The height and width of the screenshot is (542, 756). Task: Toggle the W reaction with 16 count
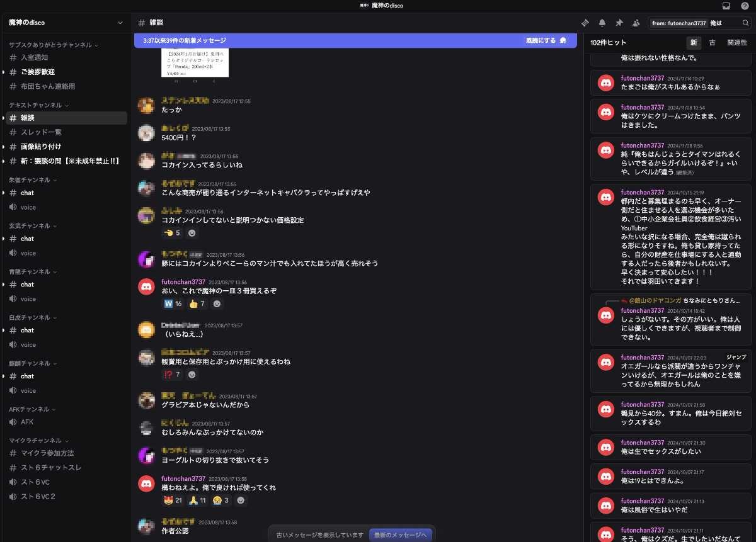(173, 304)
